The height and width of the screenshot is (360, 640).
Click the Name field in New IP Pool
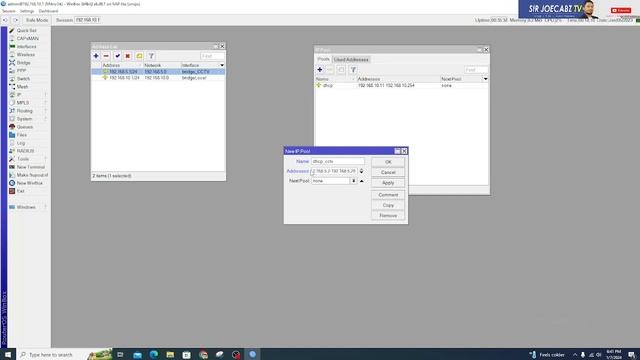point(338,162)
